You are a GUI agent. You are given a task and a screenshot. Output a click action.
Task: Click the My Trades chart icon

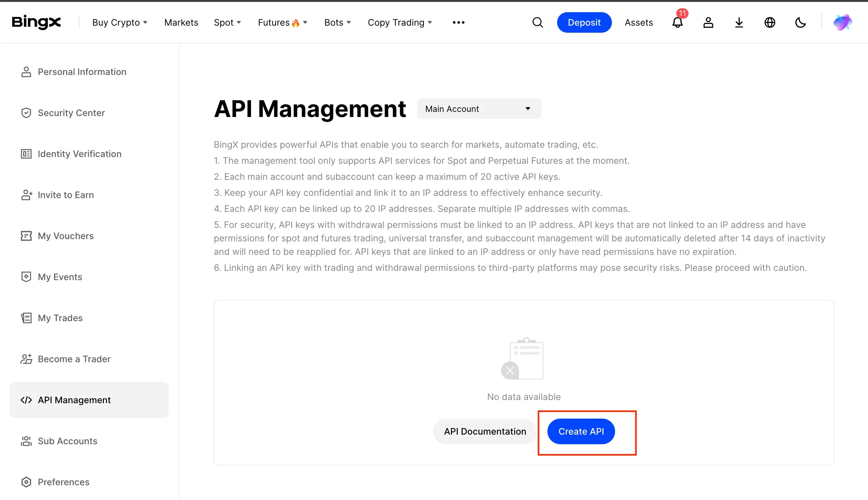click(26, 318)
